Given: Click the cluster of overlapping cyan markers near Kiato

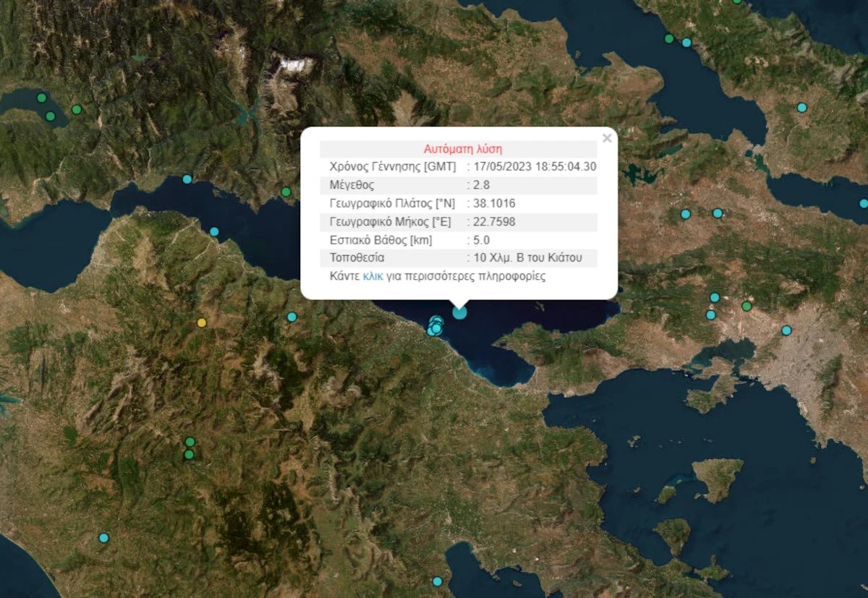Looking at the screenshot, I should tap(435, 326).
